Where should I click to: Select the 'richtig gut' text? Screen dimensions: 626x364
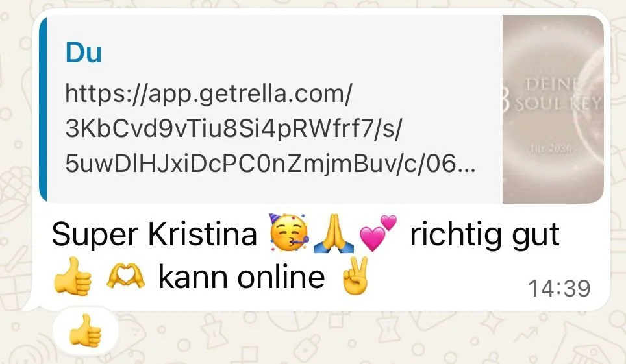point(484,236)
